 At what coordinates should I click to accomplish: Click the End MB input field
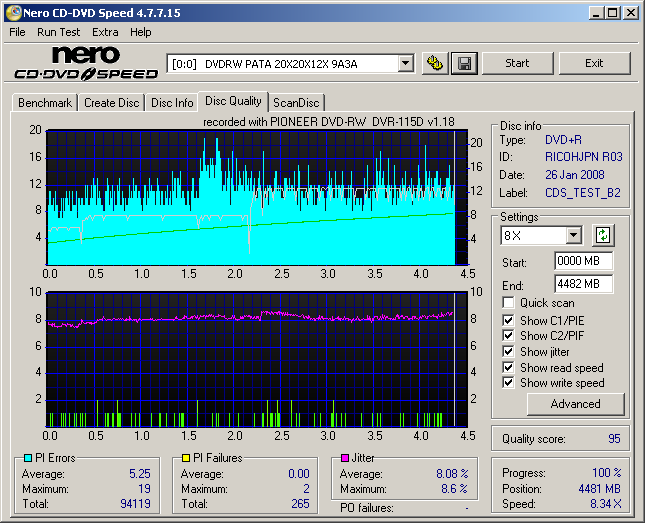(583, 284)
